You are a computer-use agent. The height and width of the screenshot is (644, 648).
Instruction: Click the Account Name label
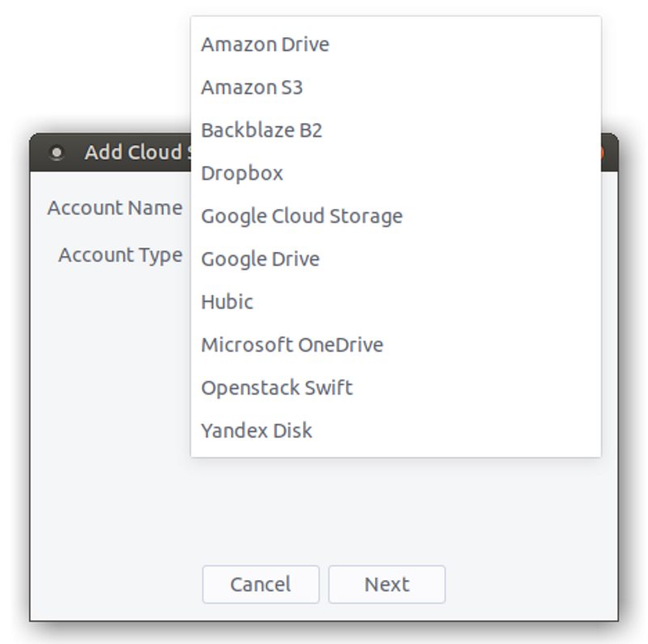click(114, 208)
